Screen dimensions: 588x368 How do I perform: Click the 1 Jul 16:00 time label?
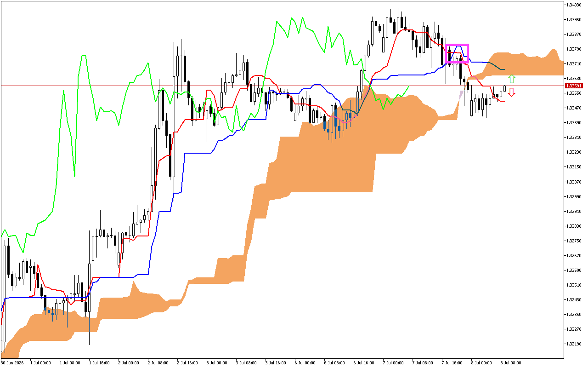click(99, 362)
